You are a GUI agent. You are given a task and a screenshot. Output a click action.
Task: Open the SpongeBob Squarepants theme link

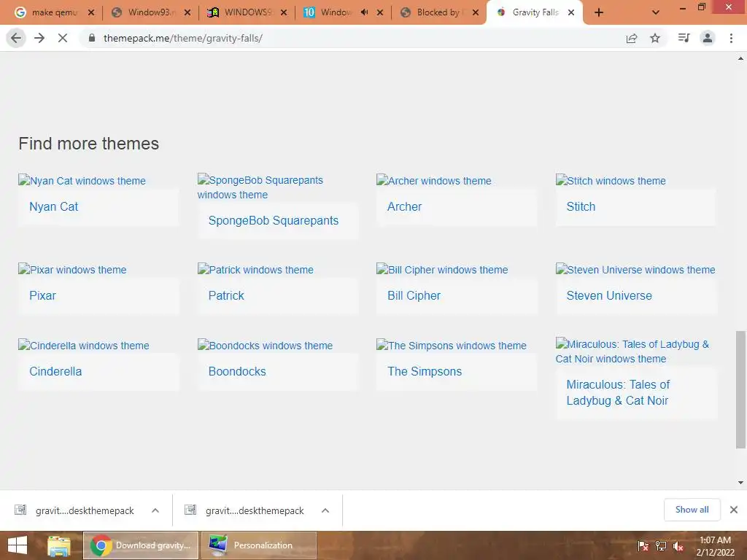click(274, 220)
